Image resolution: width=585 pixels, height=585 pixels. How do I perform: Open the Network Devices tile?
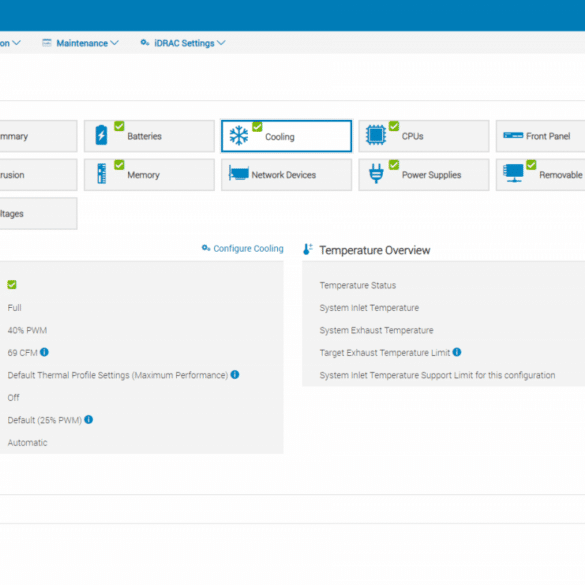287,175
